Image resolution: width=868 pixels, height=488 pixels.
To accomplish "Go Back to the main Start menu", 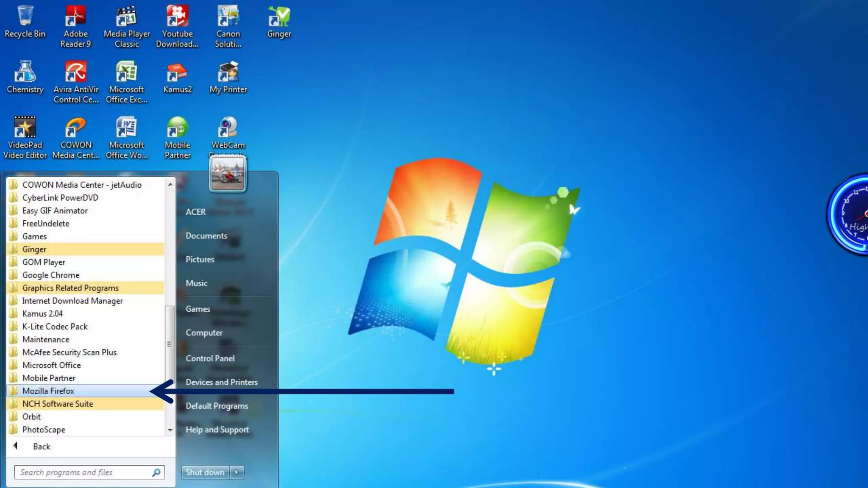I will pos(41,446).
